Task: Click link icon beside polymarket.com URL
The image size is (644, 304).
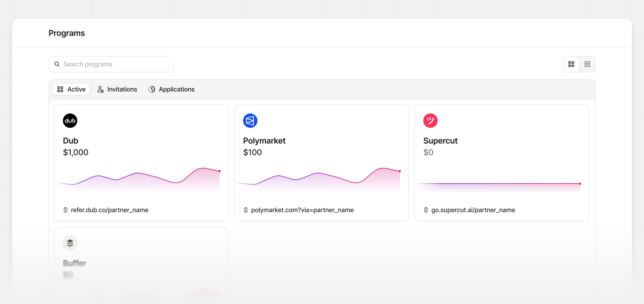Action: (x=246, y=210)
